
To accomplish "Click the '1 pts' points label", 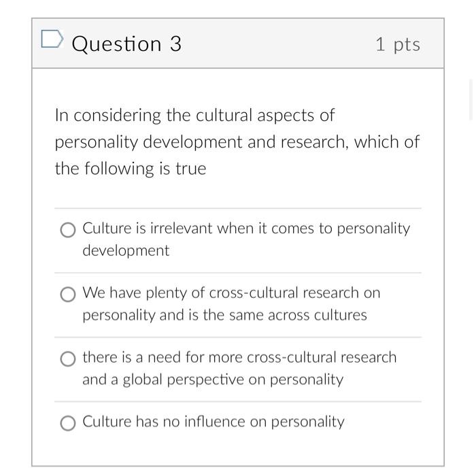I will click(x=398, y=45).
